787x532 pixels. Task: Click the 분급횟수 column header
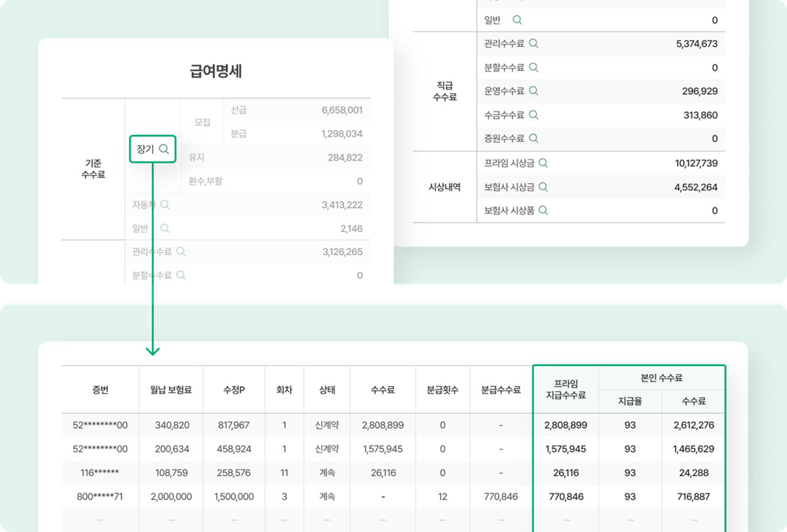point(443,390)
